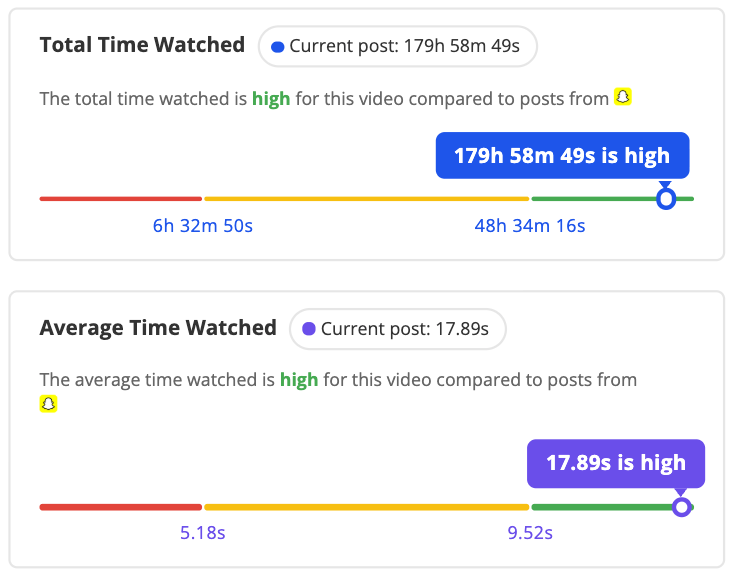Select the "Current post: 17.89s" pill
This screenshot has width=732, height=576.
pos(397,328)
